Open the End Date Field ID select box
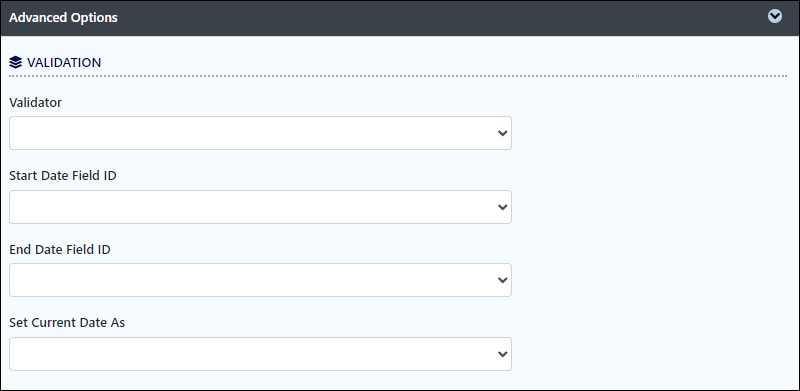This screenshot has width=800, height=391. tap(260, 280)
